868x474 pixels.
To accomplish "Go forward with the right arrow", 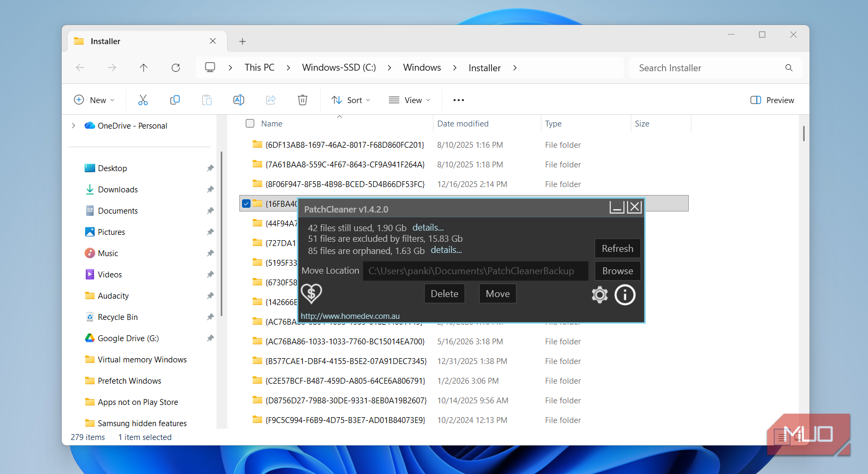I will 112,67.
